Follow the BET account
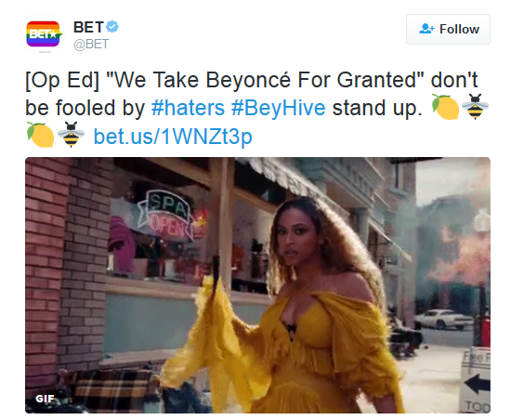This screenshot has width=511, height=420. 448,29
